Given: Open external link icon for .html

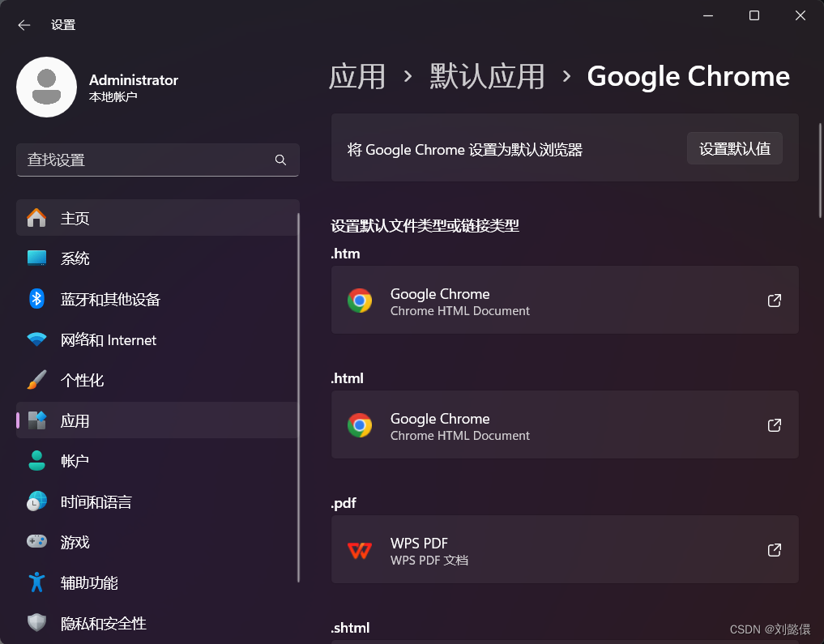Looking at the screenshot, I should point(774,425).
